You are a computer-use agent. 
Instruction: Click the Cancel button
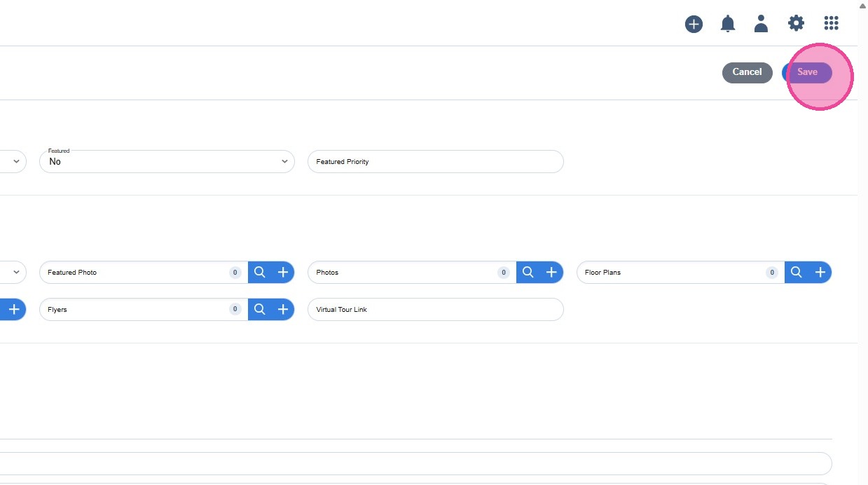pyautogui.click(x=748, y=72)
